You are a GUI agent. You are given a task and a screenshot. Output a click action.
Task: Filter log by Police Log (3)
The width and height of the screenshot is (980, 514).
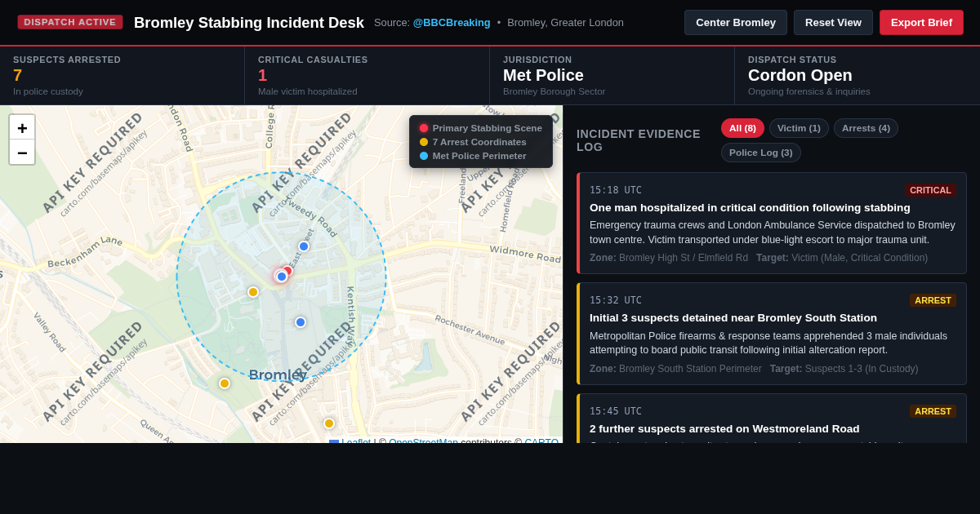[761, 153]
